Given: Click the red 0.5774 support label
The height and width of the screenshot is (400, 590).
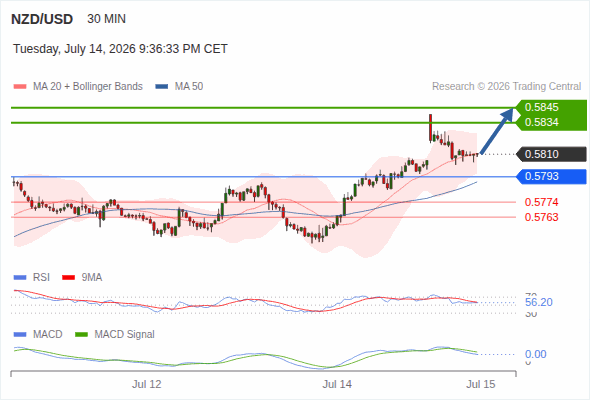Looking at the screenshot, I should (541, 202).
